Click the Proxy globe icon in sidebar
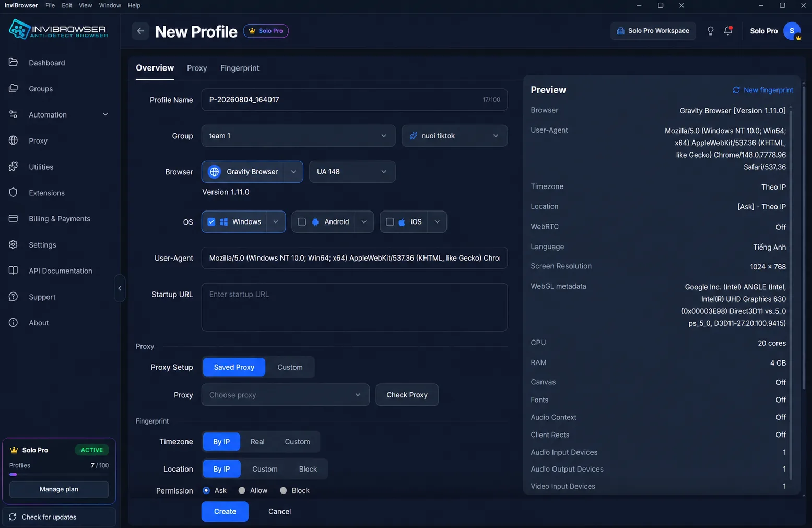The width and height of the screenshot is (812, 528). tap(14, 140)
